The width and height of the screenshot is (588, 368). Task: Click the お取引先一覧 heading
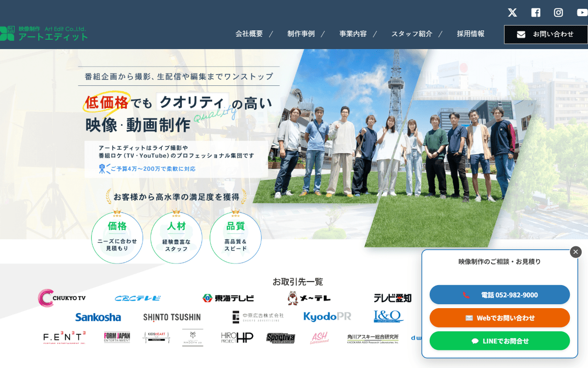[298, 282]
